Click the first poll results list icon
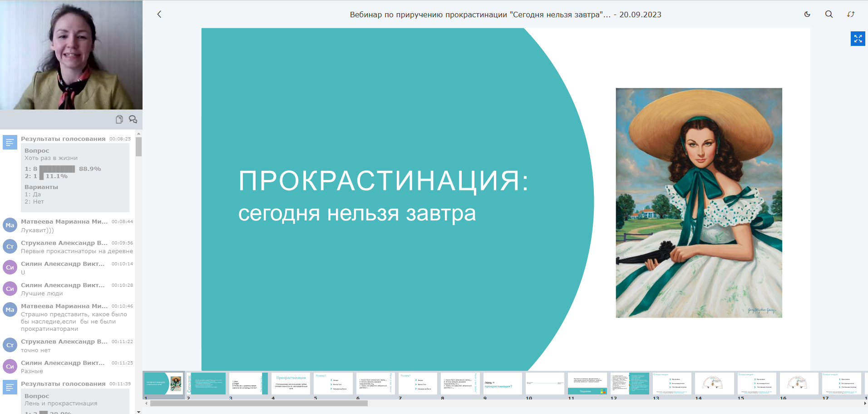The image size is (868, 414). (x=10, y=142)
